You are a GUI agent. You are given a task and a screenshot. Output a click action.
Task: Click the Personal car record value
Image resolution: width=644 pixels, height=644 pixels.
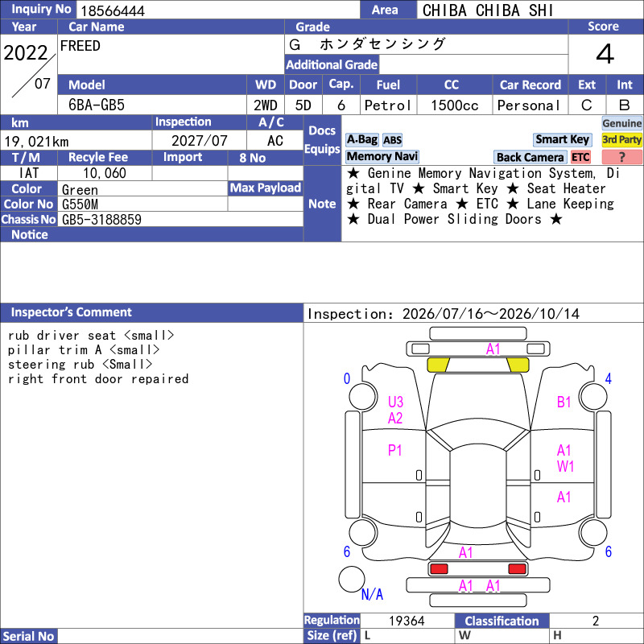529,105
